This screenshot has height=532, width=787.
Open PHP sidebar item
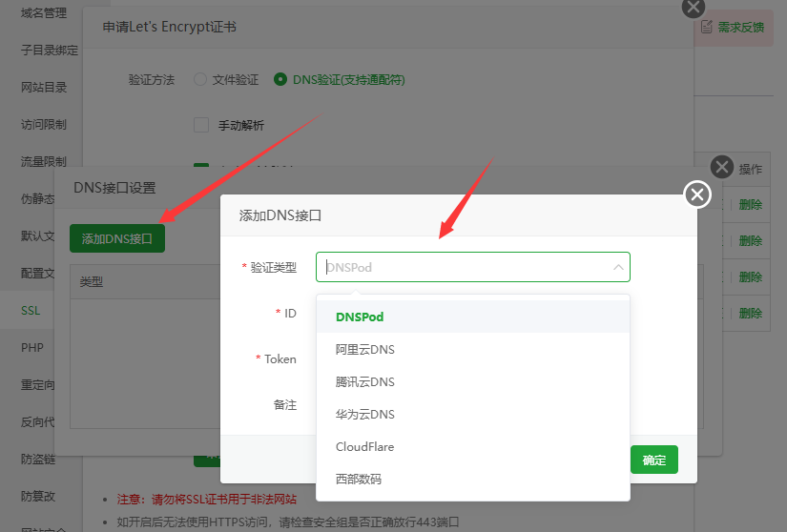pos(32,347)
